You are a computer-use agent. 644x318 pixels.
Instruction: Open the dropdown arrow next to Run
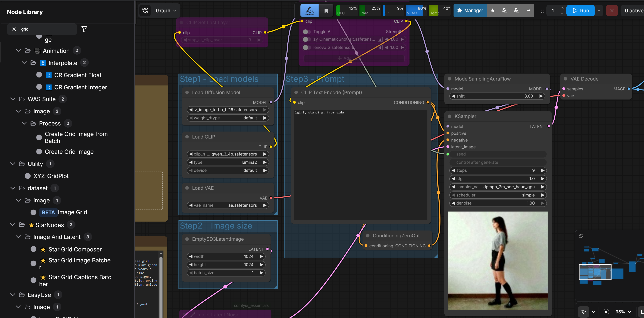(599, 11)
